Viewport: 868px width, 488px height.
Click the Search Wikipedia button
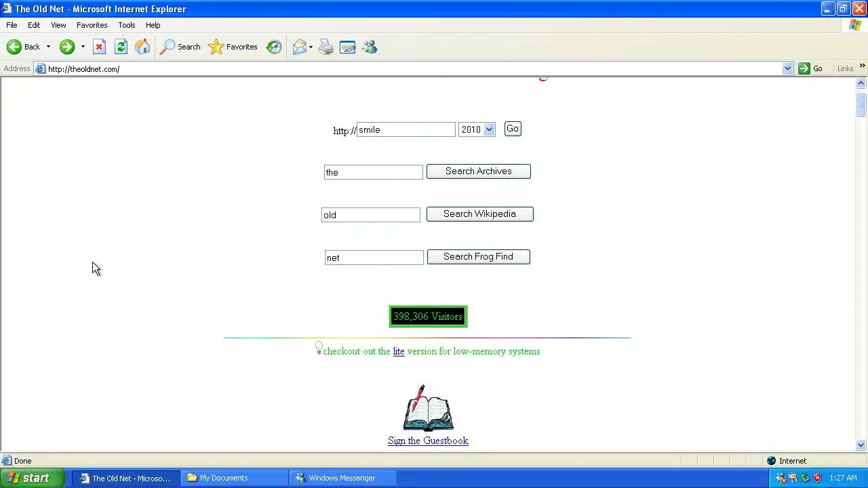[479, 214]
